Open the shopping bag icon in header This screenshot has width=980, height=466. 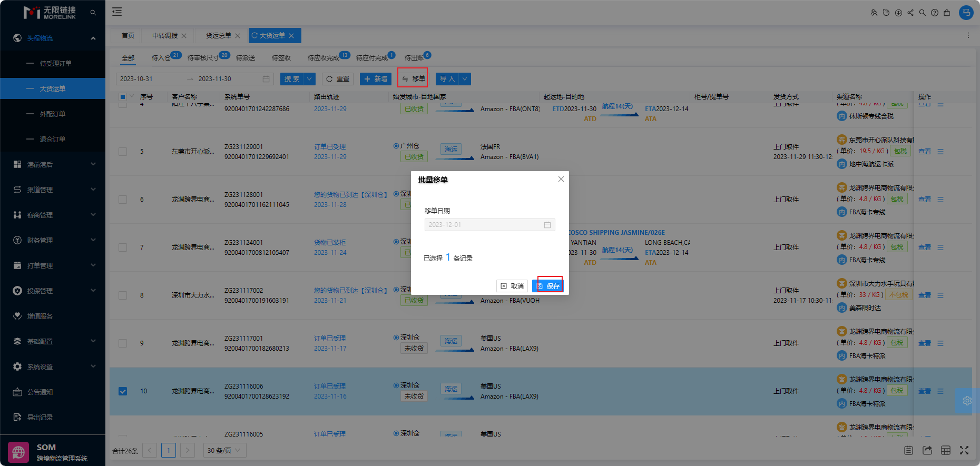pos(947,13)
